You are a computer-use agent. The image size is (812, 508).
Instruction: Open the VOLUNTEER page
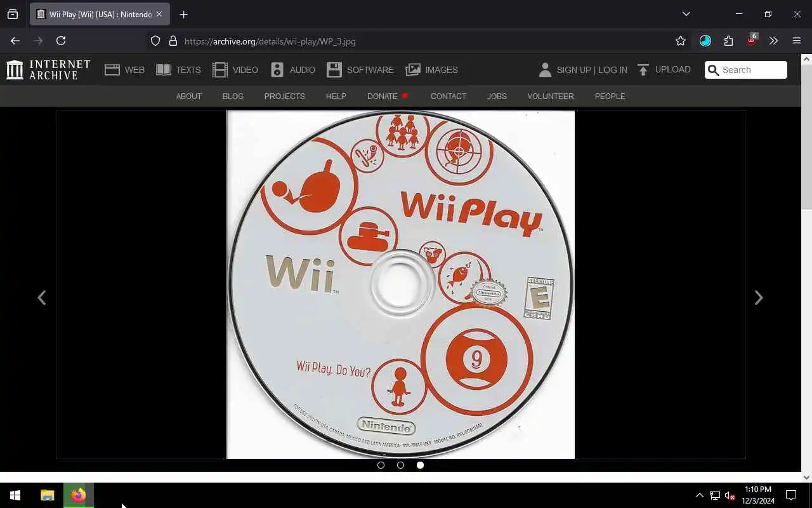coord(551,96)
